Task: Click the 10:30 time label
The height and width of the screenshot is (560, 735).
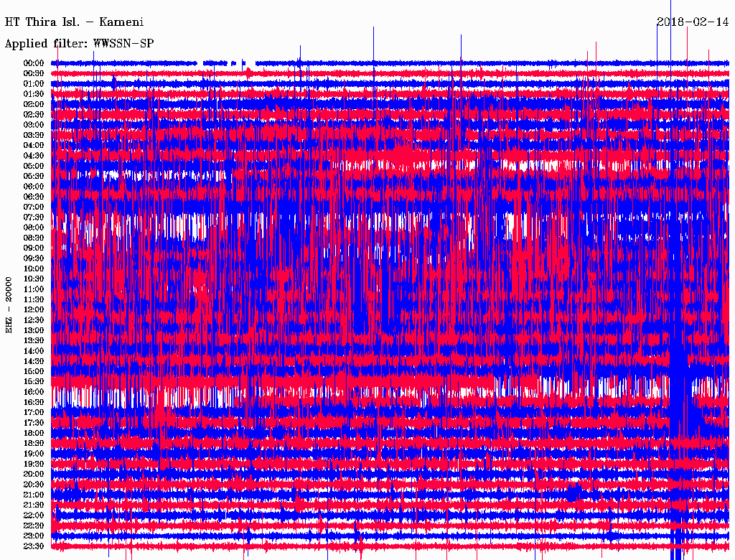Action: click(34, 279)
